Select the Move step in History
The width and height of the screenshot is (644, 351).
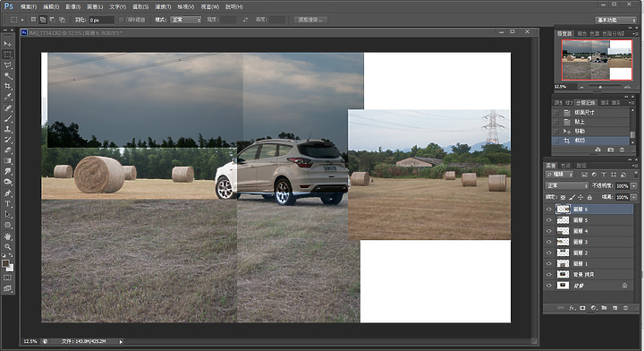tap(590, 131)
